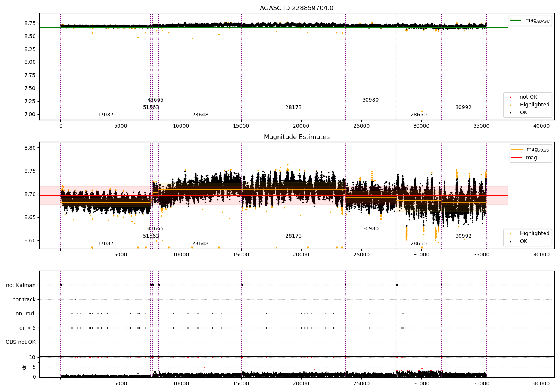Click the red 'mag' legend entry
Screen dimensions: 560x392
(524, 158)
